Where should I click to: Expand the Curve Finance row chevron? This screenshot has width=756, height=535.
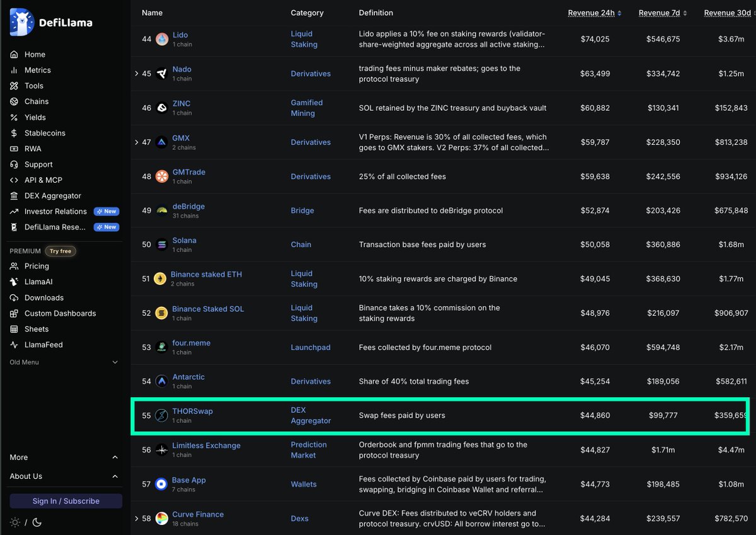click(136, 519)
